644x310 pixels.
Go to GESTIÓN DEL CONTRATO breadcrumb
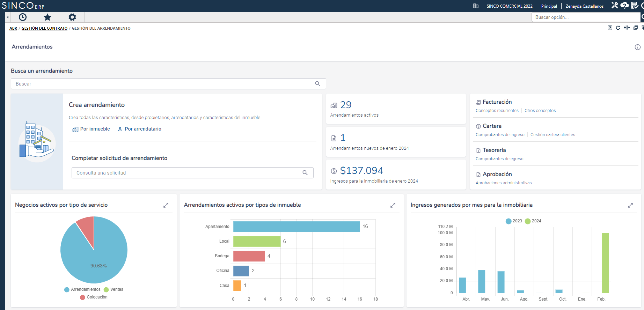pyautogui.click(x=44, y=28)
